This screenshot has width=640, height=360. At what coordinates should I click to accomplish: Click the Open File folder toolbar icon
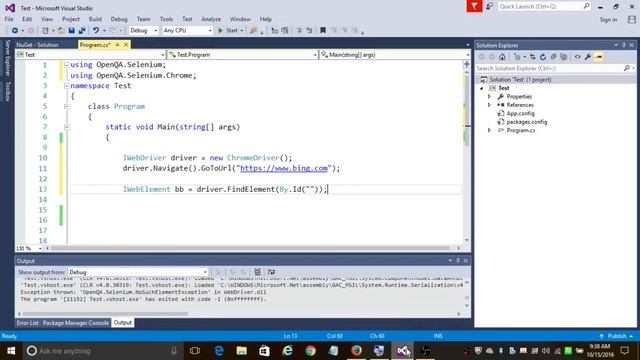click(61, 31)
